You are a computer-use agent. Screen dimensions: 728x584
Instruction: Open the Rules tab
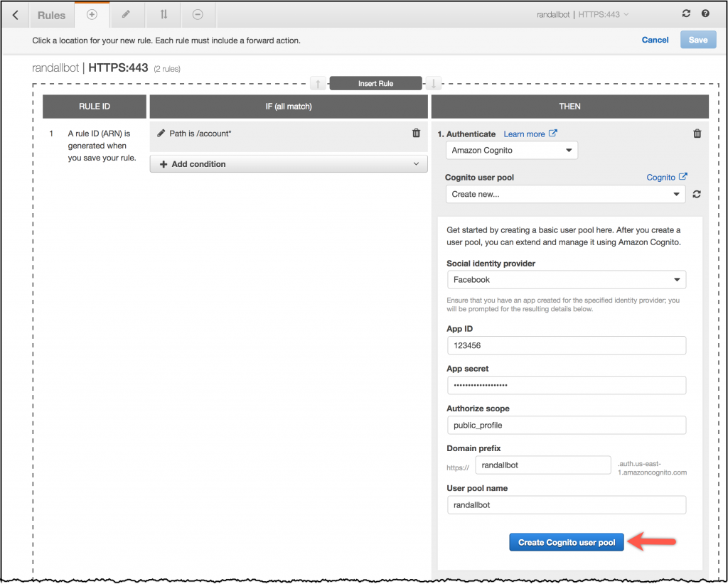click(x=51, y=16)
